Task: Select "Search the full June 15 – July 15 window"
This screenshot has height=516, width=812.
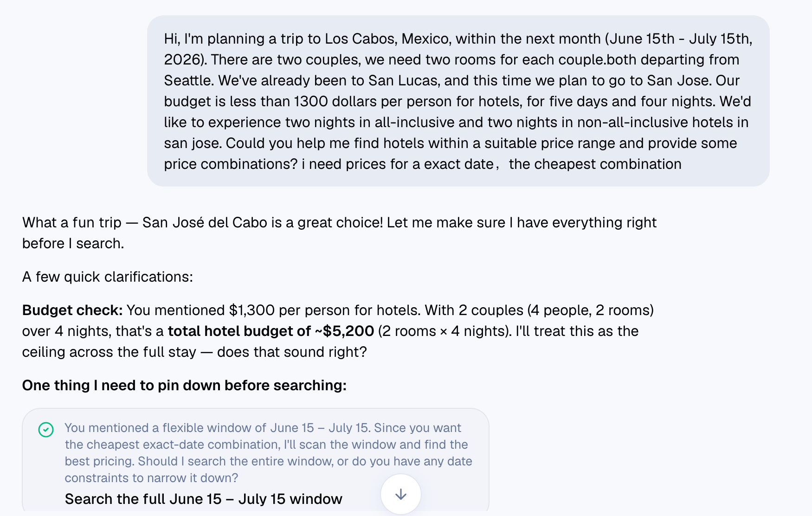Action: (x=203, y=499)
